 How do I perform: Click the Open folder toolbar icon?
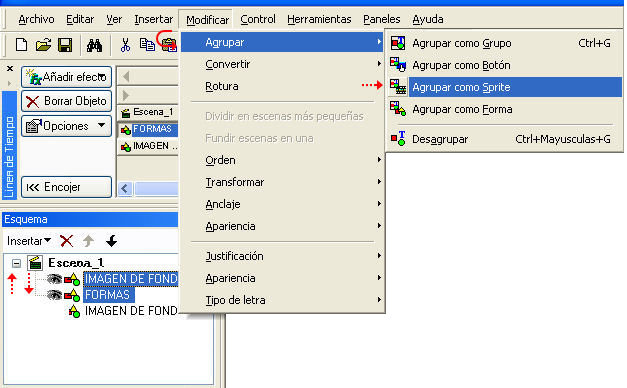[43, 44]
